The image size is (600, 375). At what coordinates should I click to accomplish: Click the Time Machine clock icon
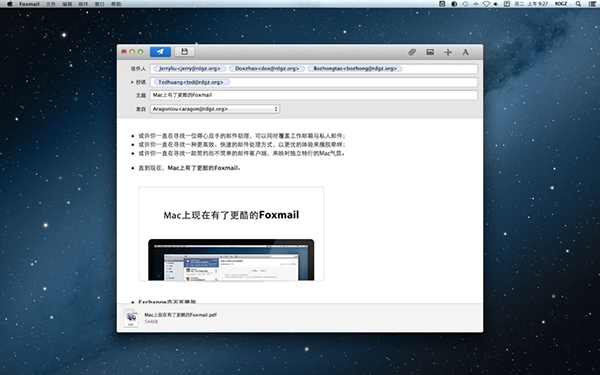(465, 4)
